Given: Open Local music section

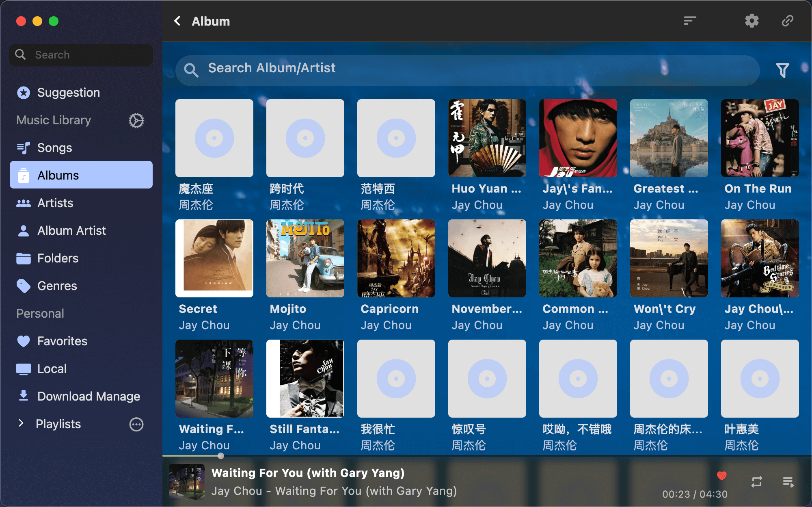Looking at the screenshot, I should 81,369.
